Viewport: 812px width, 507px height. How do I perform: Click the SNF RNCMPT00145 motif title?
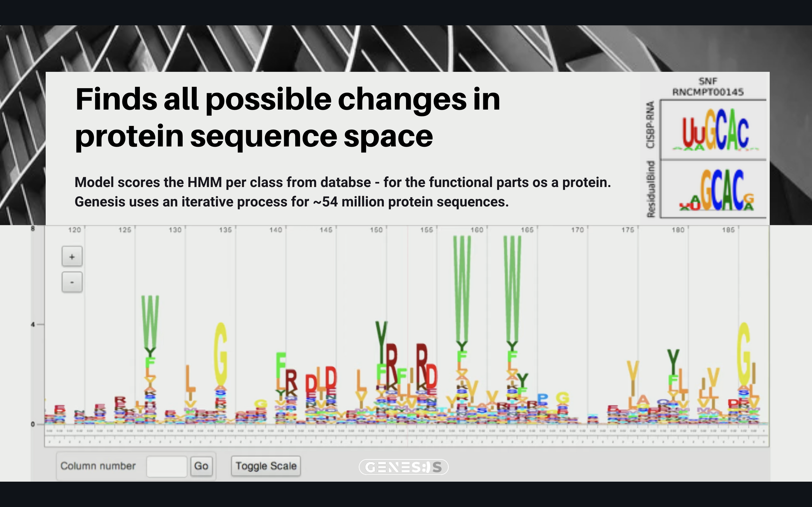(708, 86)
